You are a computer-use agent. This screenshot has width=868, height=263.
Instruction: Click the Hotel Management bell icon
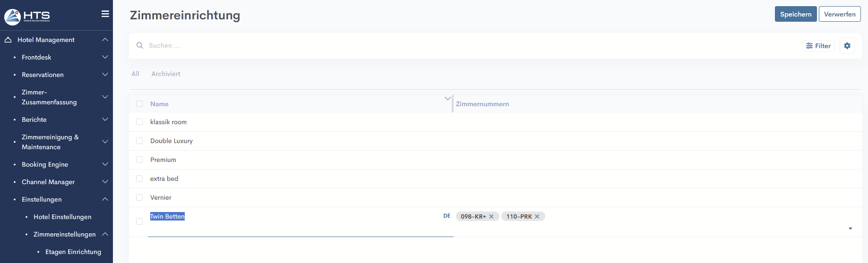point(8,40)
